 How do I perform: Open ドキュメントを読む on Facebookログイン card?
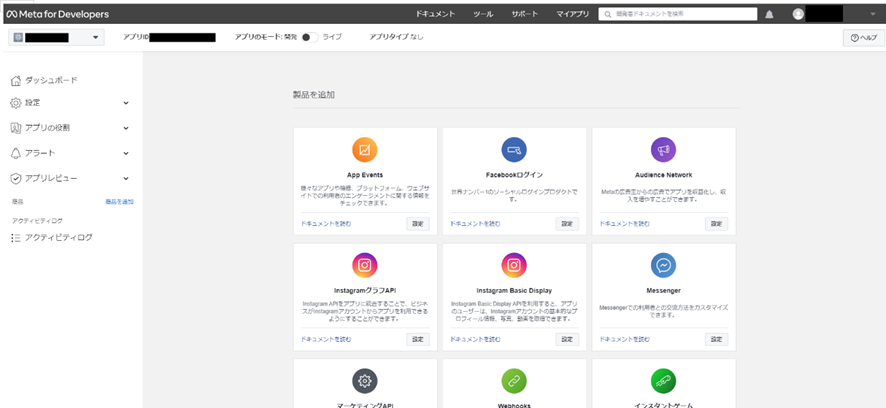(x=475, y=224)
